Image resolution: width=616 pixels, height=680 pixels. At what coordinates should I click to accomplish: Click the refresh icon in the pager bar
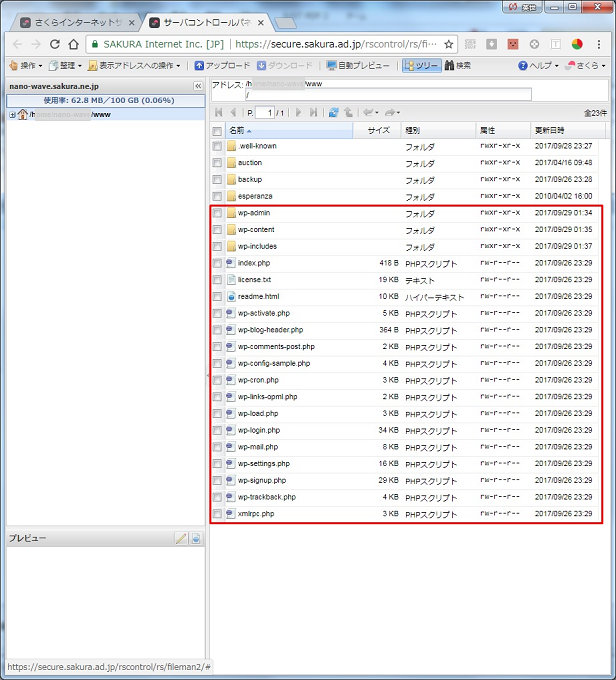(333, 113)
